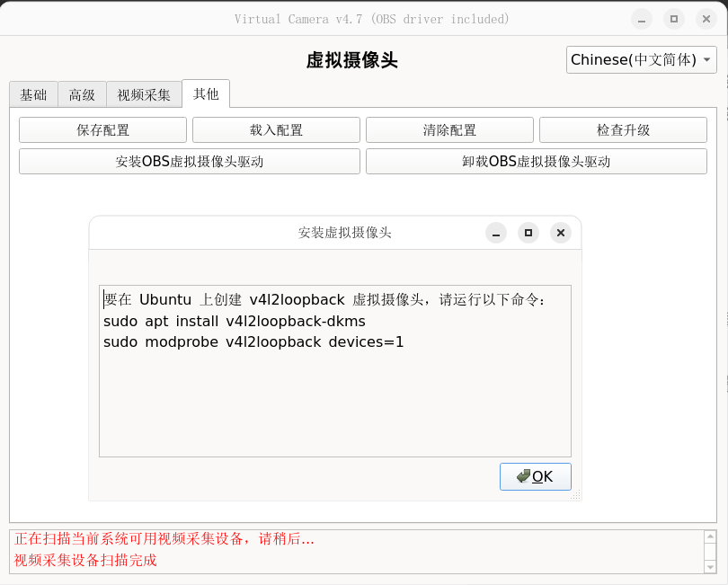The width and height of the screenshot is (728, 585).
Task: Click 清除配置 to clear configuration
Action: [x=449, y=130]
